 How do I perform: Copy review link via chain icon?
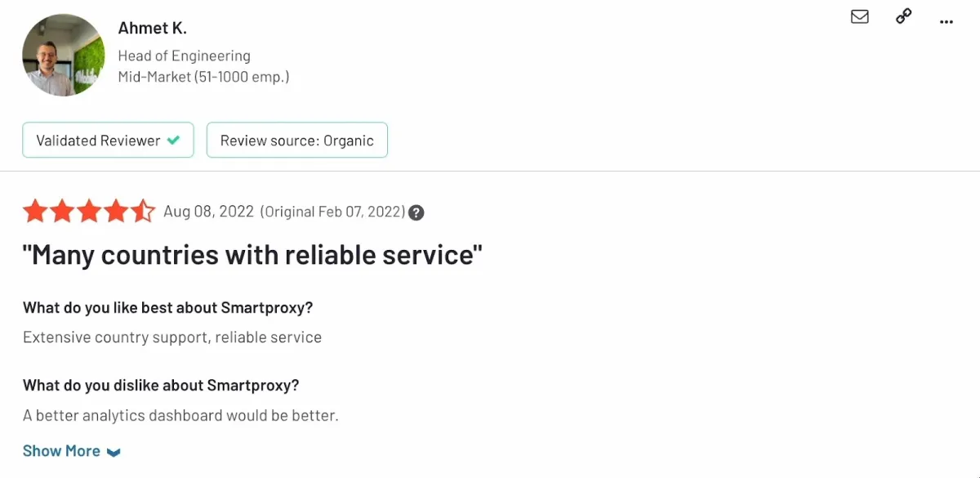click(903, 16)
